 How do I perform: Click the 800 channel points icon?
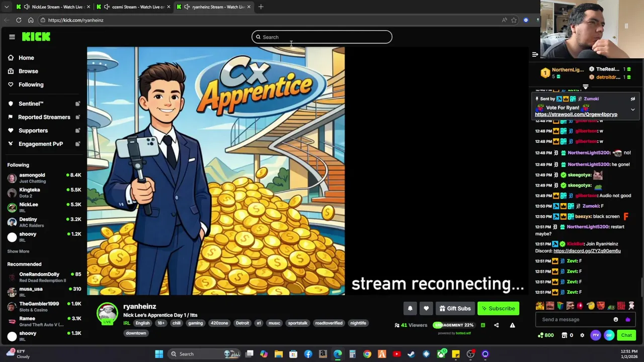545,335
